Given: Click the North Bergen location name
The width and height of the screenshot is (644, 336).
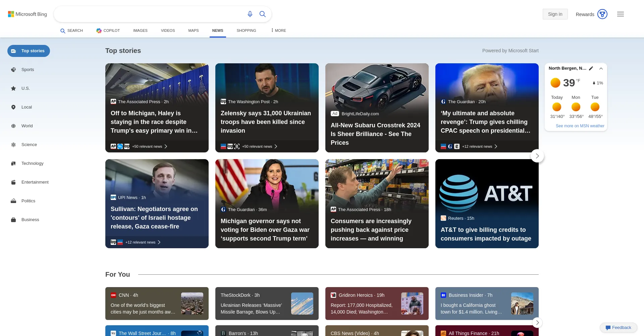Looking at the screenshot, I should tap(568, 68).
